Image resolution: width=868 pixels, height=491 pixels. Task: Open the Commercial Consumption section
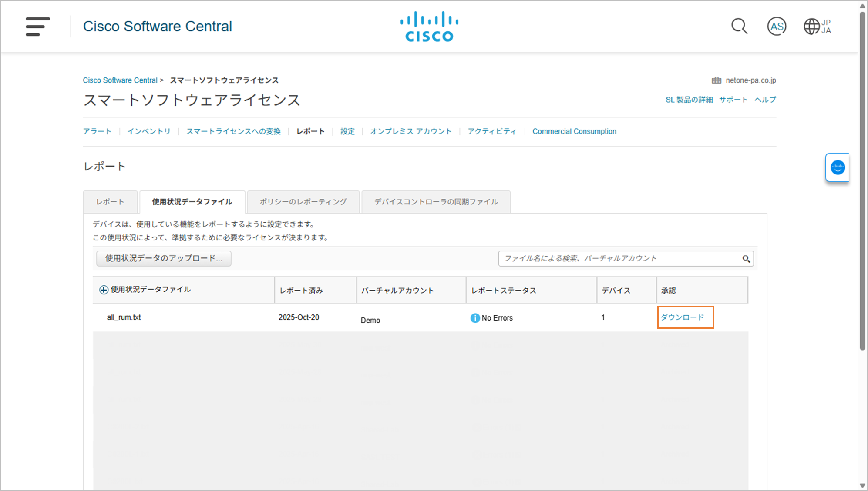(x=574, y=131)
